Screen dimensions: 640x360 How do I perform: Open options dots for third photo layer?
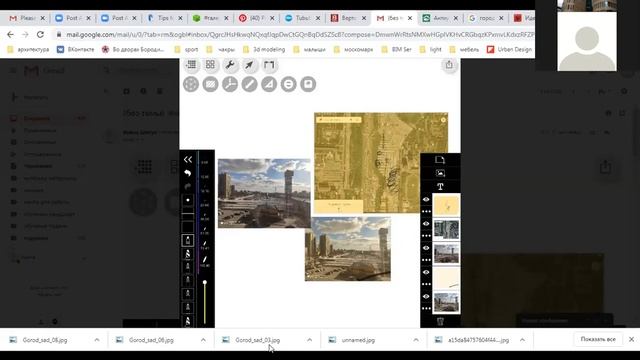pyautogui.click(x=426, y=260)
